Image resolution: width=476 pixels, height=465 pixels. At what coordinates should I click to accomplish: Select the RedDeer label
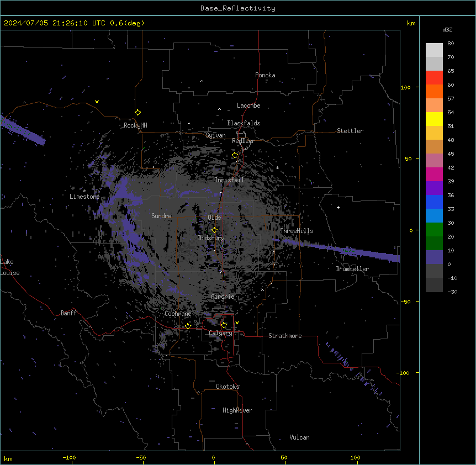point(243,141)
